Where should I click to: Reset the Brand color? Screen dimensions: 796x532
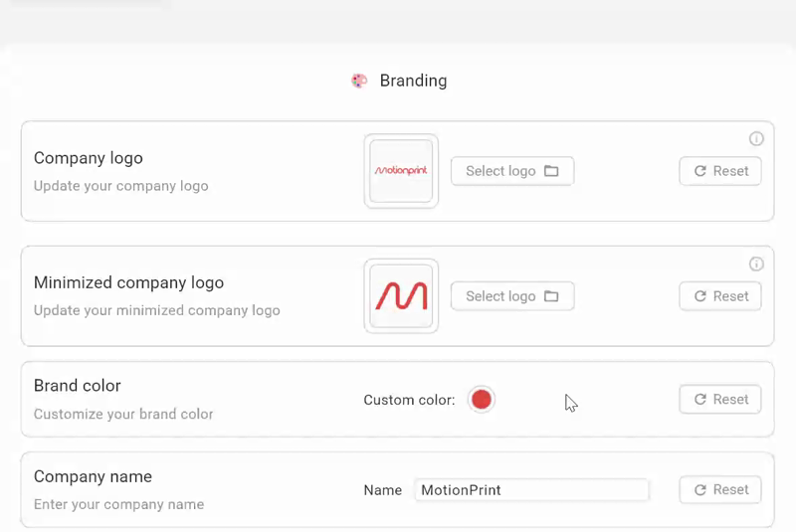pyautogui.click(x=720, y=400)
